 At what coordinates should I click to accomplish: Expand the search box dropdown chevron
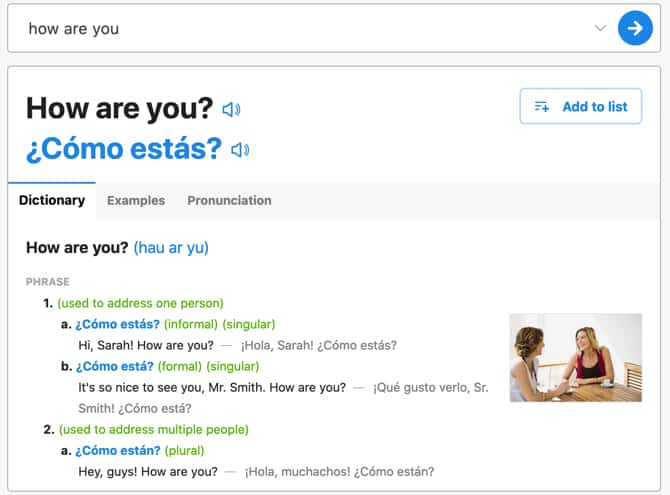(x=600, y=28)
